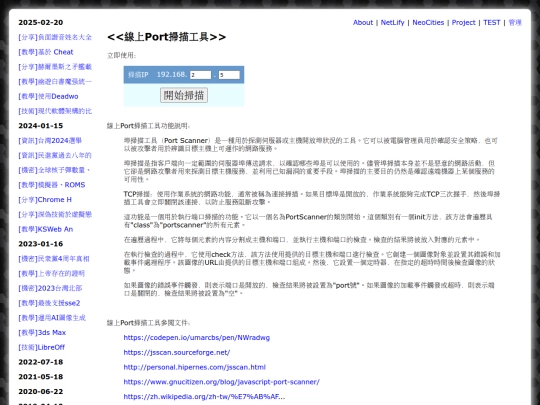Open the [機密]全球核子彈數量 article link
The width and height of the screenshot is (540, 405).
54,170
